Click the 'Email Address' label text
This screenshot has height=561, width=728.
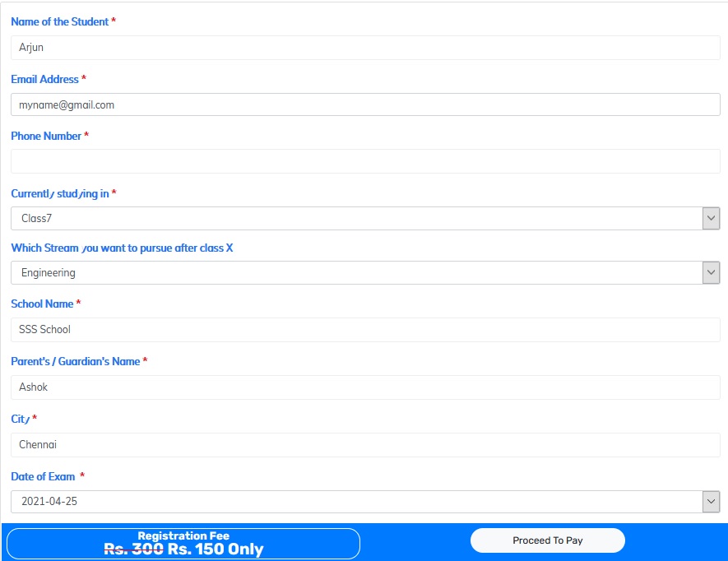click(44, 80)
